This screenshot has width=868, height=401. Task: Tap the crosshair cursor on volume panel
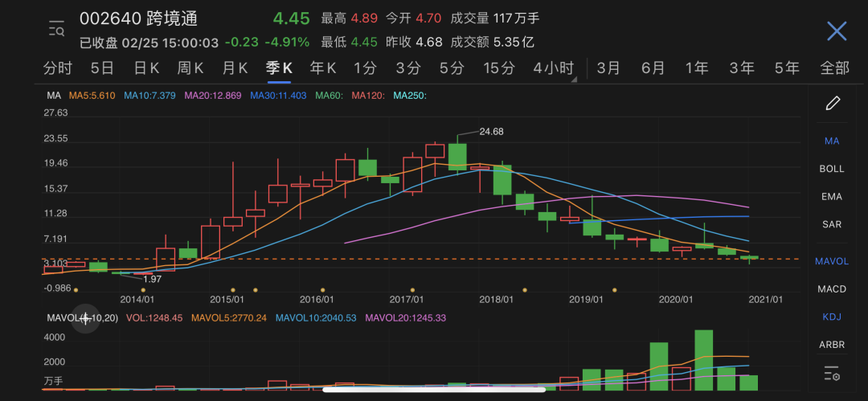click(85, 318)
